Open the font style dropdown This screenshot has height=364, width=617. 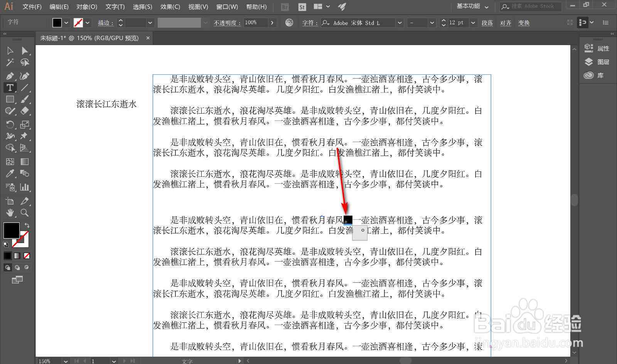point(432,23)
